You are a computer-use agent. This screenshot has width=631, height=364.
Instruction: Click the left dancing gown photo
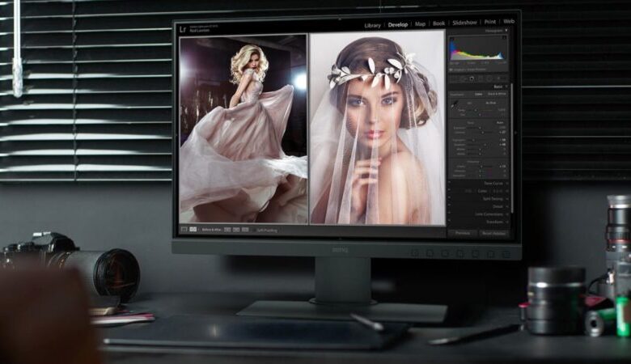(243, 129)
